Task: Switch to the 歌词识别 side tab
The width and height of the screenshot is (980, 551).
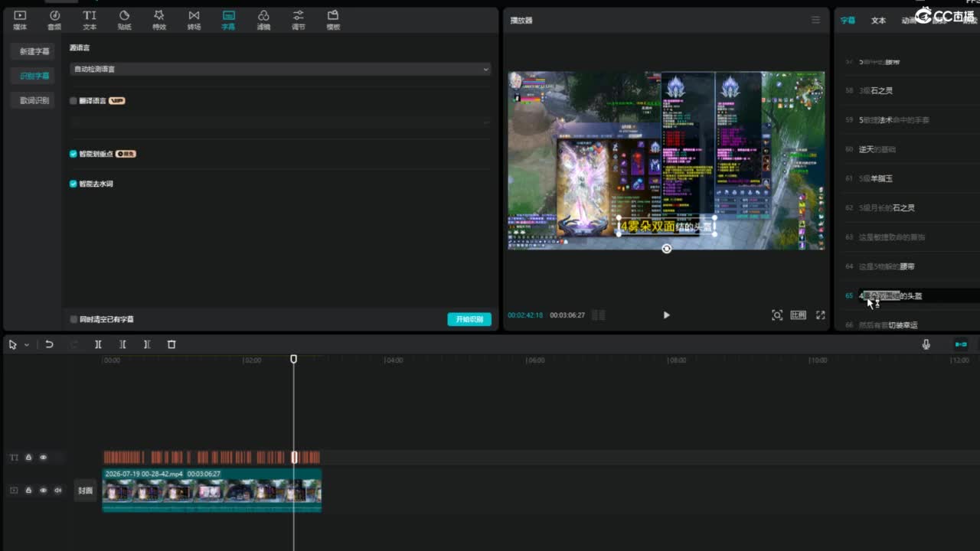Action: coord(34,100)
